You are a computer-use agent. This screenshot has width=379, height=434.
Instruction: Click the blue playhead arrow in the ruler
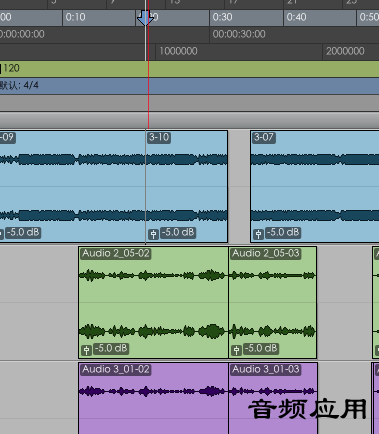click(x=144, y=18)
